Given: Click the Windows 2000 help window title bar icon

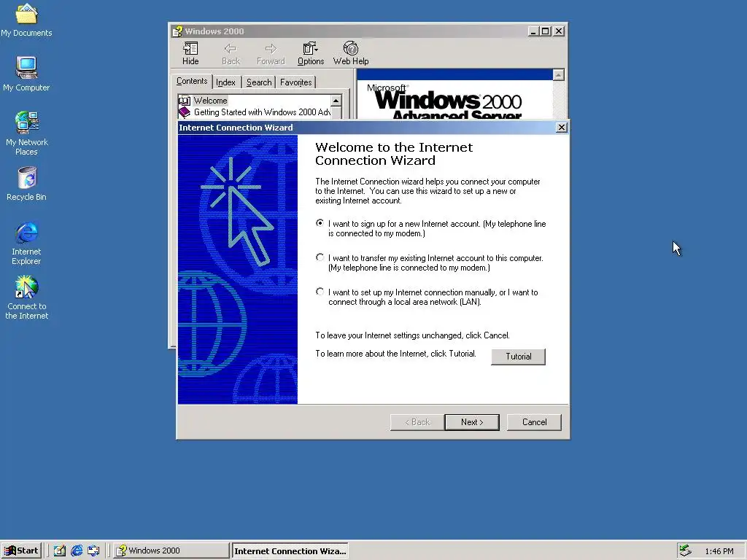Looking at the screenshot, I should [178, 31].
